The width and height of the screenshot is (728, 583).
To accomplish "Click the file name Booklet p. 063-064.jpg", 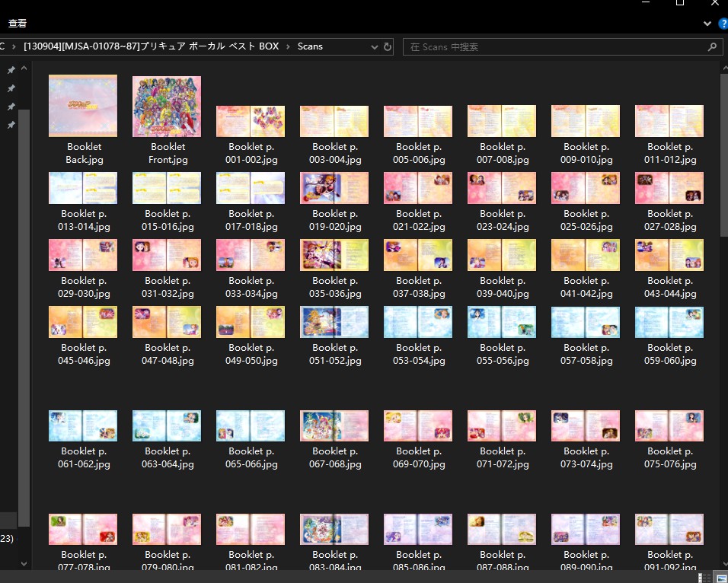I will point(168,457).
